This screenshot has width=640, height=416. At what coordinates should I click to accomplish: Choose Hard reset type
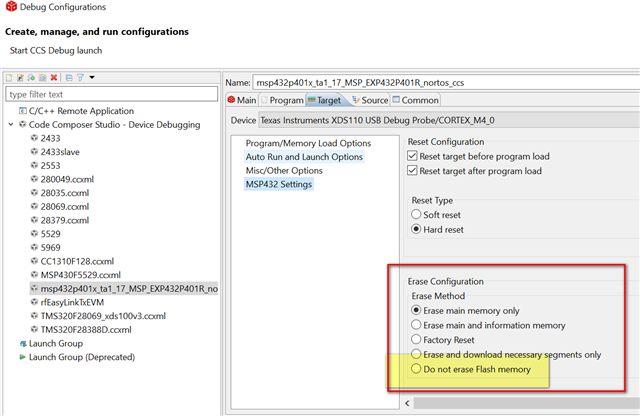(416, 229)
